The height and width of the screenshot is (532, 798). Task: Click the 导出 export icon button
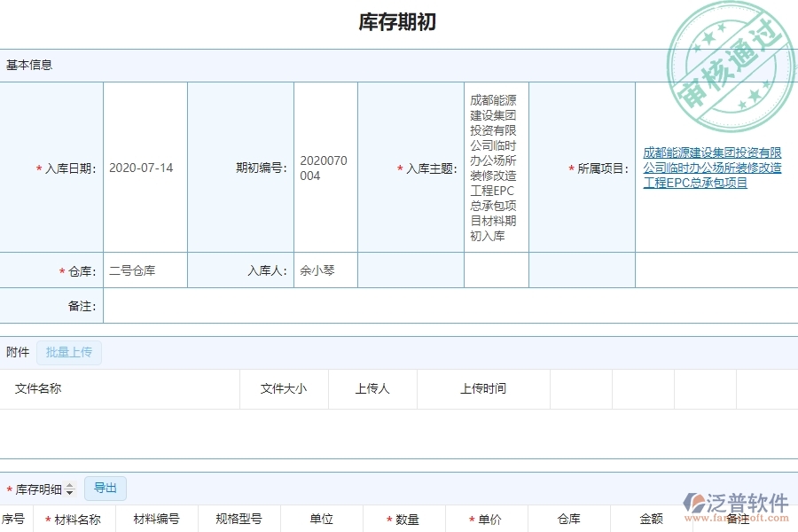tap(105, 489)
